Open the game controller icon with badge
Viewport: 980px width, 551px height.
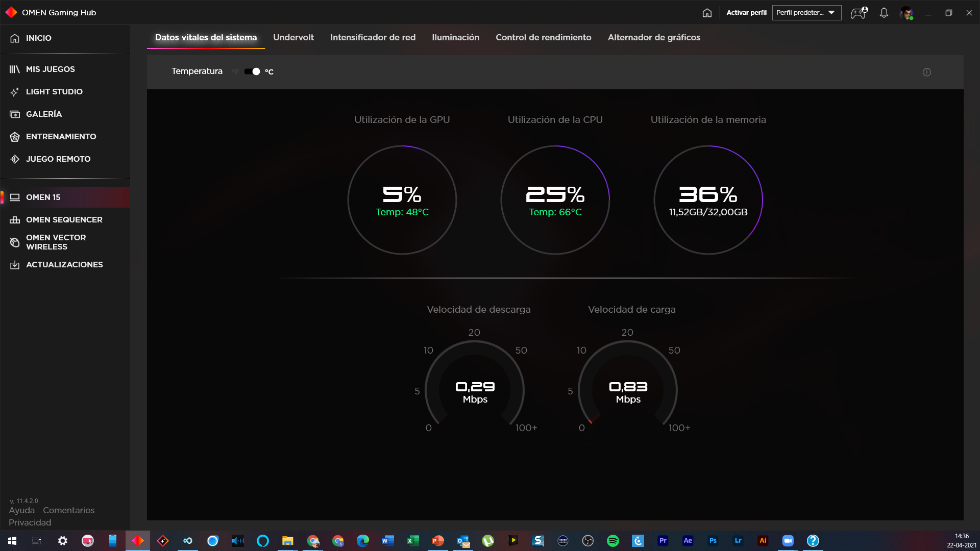pos(859,13)
